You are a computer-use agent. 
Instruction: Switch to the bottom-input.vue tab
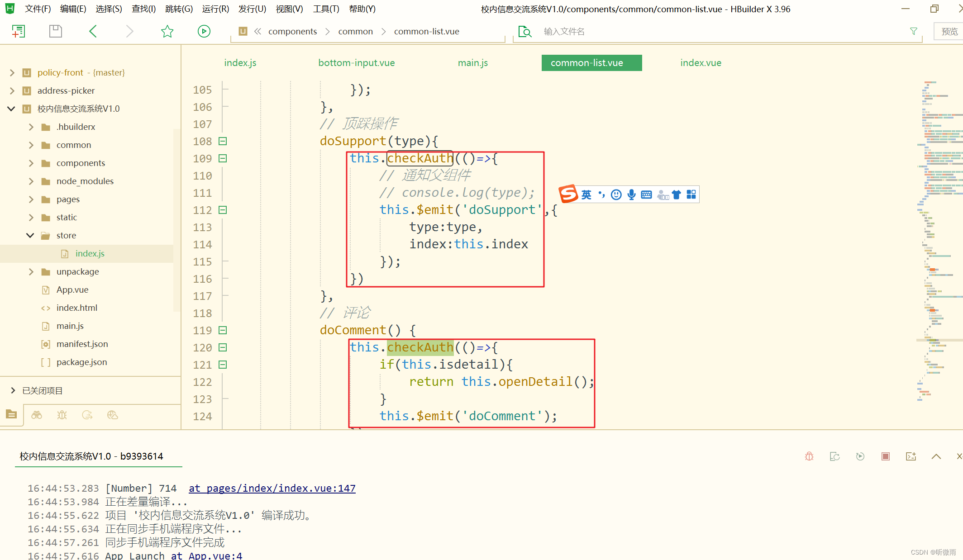[356, 63]
